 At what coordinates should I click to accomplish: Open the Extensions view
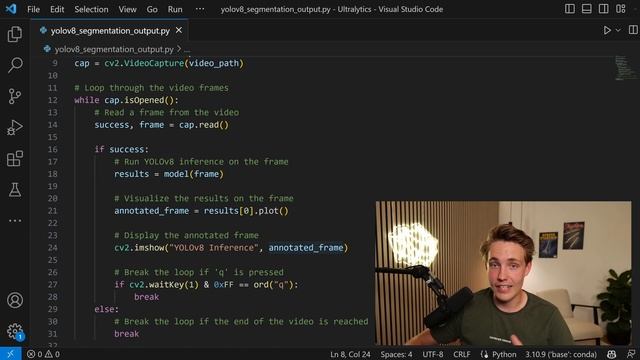tap(15, 158)
